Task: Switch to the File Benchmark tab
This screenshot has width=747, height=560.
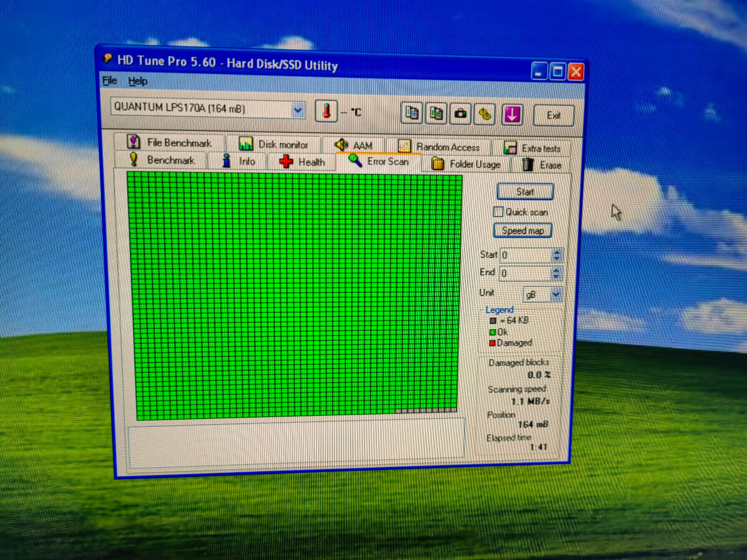Action: coord(170,142)
